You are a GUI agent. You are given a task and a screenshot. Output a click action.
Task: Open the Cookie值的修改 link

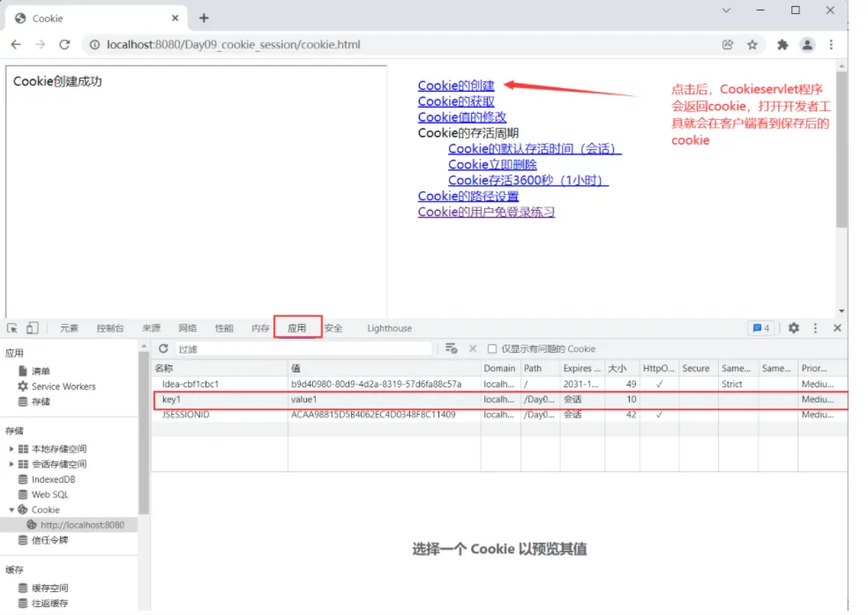click(461, 117)
